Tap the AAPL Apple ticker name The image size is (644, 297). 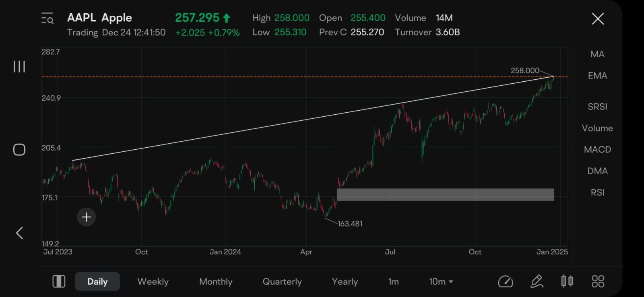(x=99, y=18)
